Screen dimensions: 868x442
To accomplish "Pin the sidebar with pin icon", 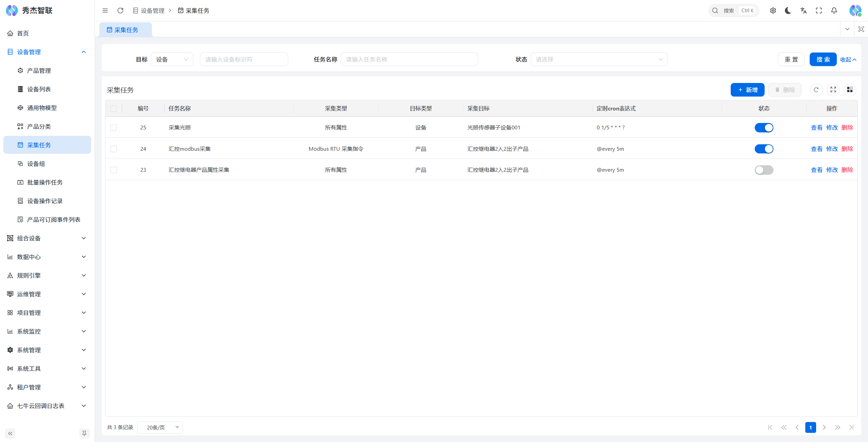I will click(x=84, y=433).
